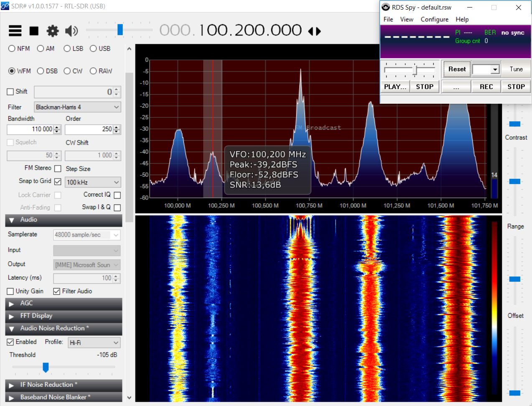Open settings via the gear icon
This screenshot has width=532, height=406.
coord(53,31)
